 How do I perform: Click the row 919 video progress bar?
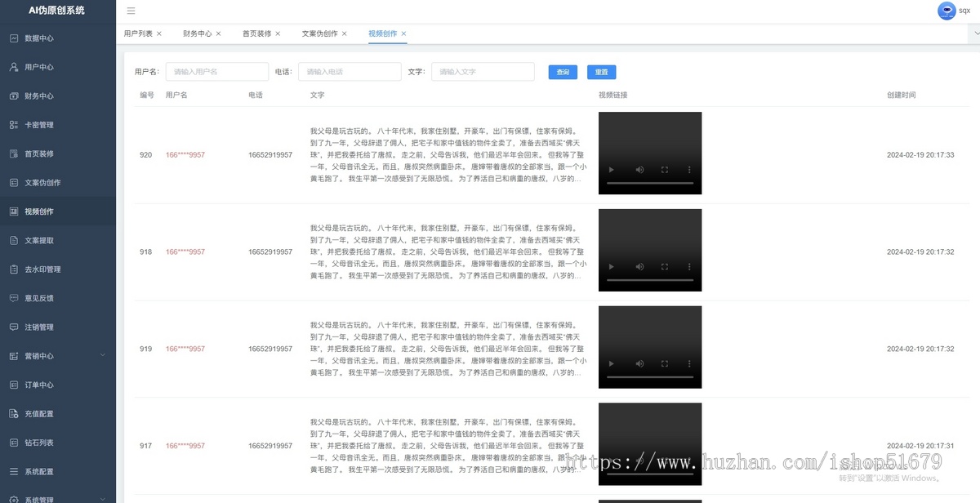point(650,377)
